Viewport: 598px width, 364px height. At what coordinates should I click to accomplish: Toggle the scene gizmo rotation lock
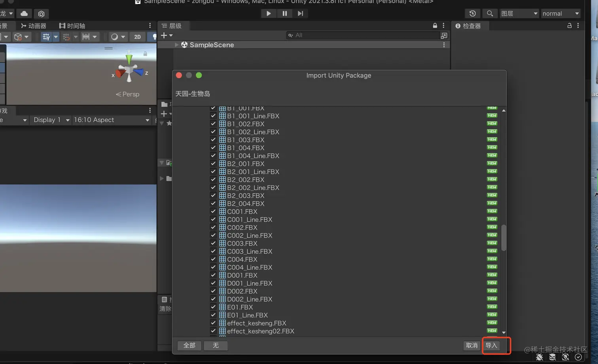coord(145,54)
